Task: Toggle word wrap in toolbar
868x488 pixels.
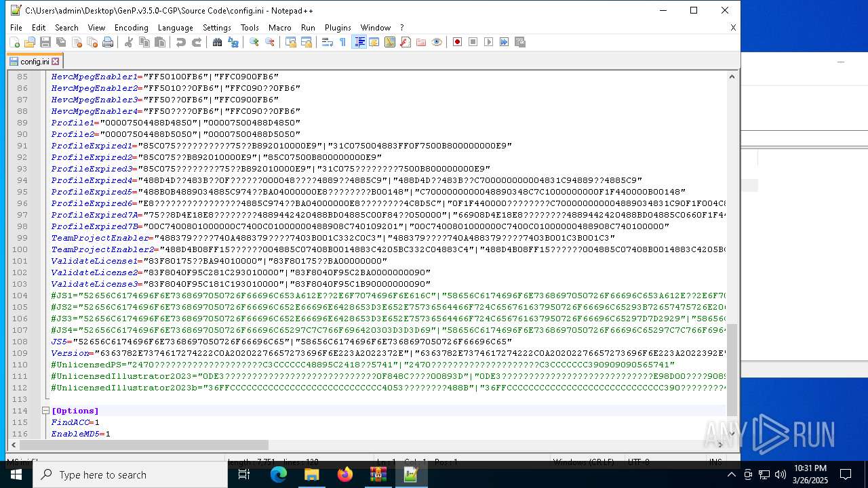Action: click(328, 42)
